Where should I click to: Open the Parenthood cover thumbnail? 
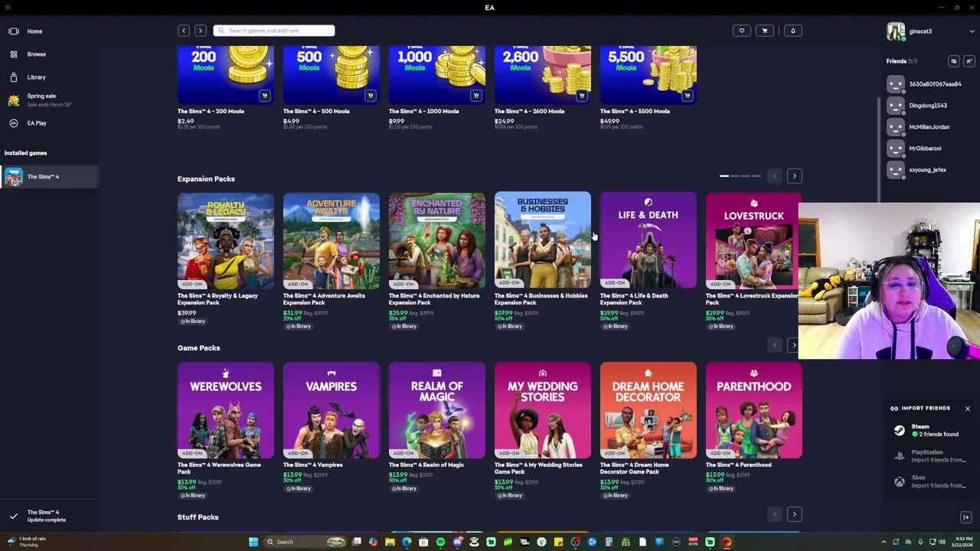[754, 410]
